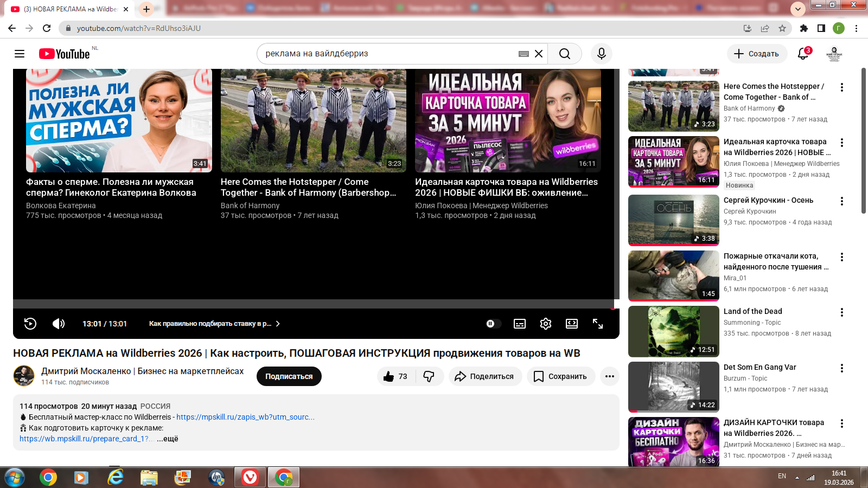Toggle subtitles captions button
868x488 pixels.
[x=520, y=324]
